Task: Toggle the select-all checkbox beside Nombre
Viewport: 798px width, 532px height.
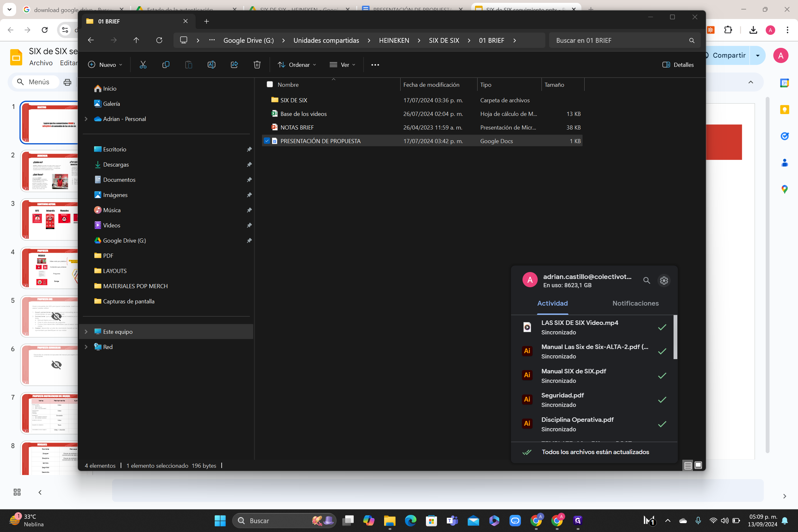Action: click(270, 84)
